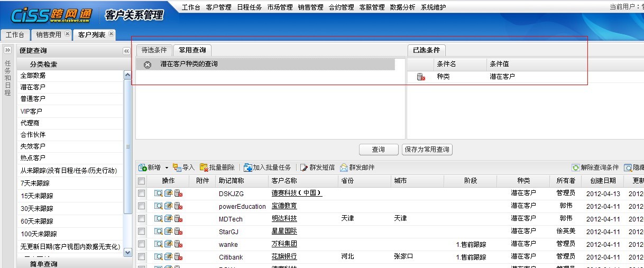Toggle the select-all checkbox in table header
Screen dimensions: 644x268
tap(141, 181)
